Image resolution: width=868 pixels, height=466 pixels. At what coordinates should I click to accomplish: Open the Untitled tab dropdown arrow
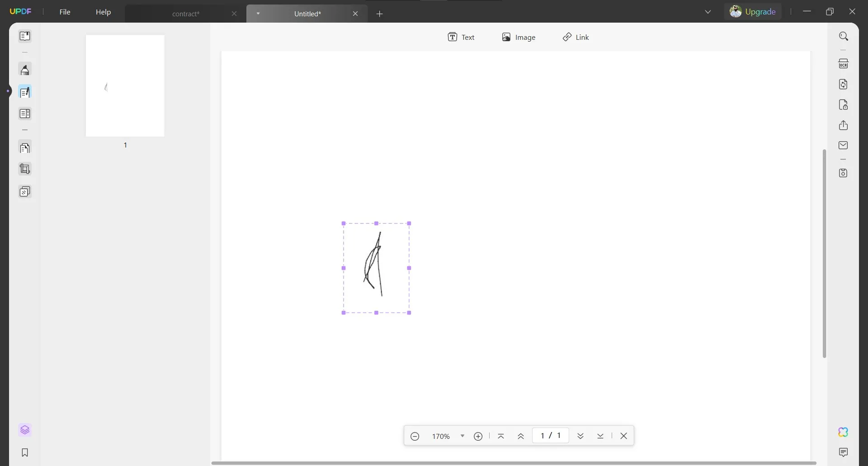[x=258, y=14]
